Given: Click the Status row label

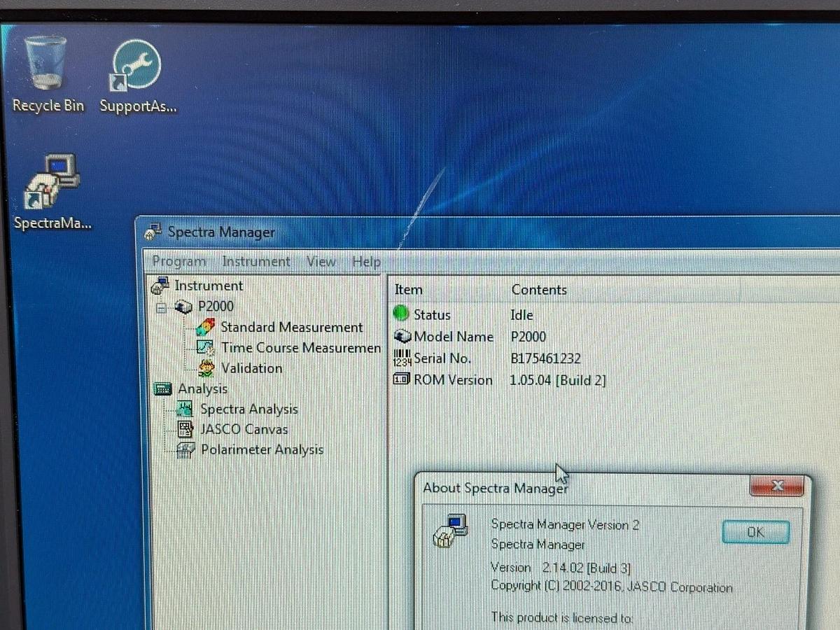Looking at the screenshot, I should [x=432, y=315].
